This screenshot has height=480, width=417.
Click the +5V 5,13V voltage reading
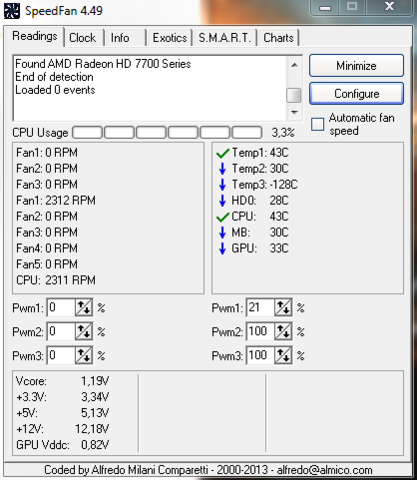(62, 413)
